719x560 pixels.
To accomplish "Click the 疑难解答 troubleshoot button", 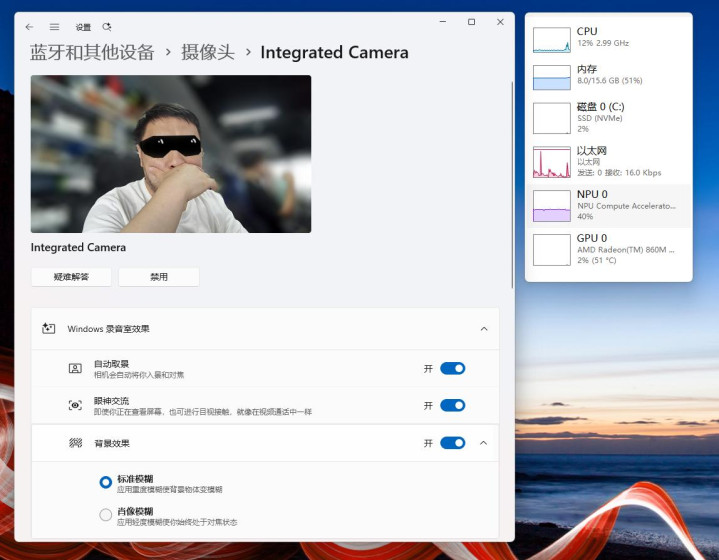I will 71,277.
